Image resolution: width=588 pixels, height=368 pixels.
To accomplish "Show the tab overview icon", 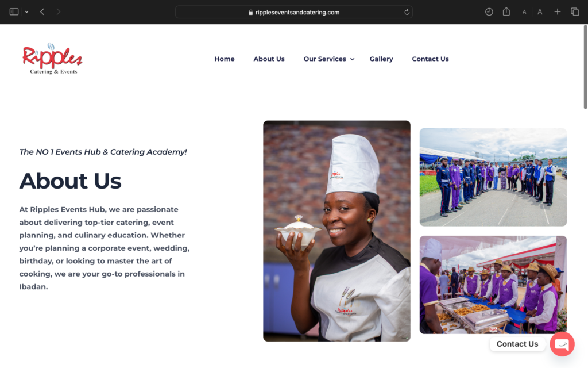I will point(575,12).
